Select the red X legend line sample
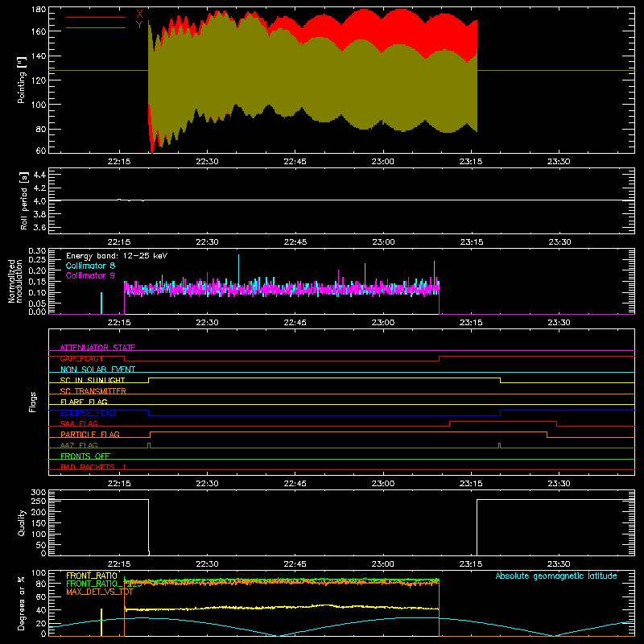The image size is (644, 644). click(96, 17)
